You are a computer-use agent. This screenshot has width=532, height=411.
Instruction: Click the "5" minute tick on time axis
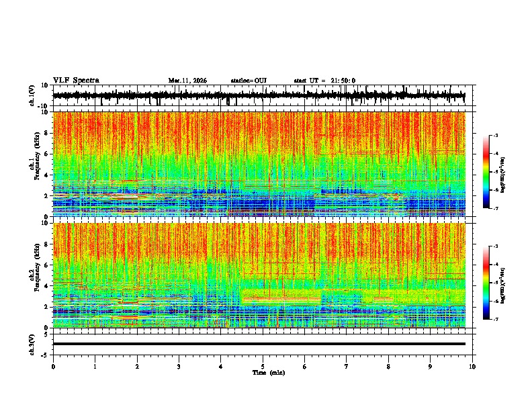pyautogui.click(x=263, y=367)
